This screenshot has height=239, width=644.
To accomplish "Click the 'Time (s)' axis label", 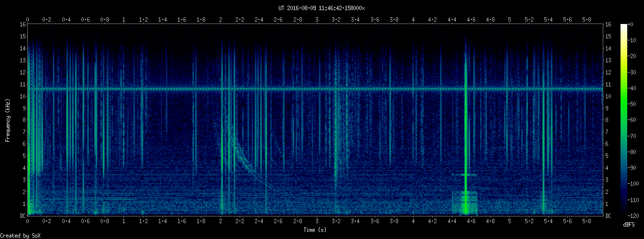I will click(x=315, y=230).
